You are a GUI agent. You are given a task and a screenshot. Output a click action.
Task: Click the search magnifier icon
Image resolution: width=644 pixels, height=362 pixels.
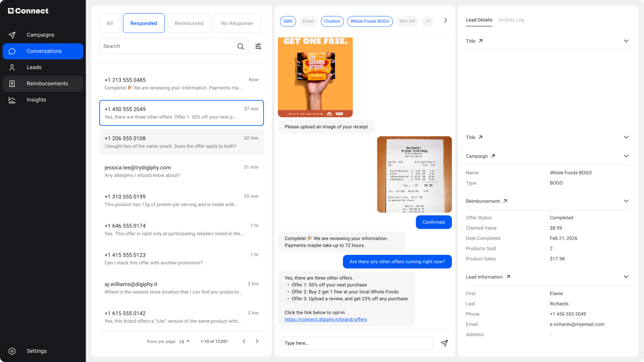(x=241, y=46)
